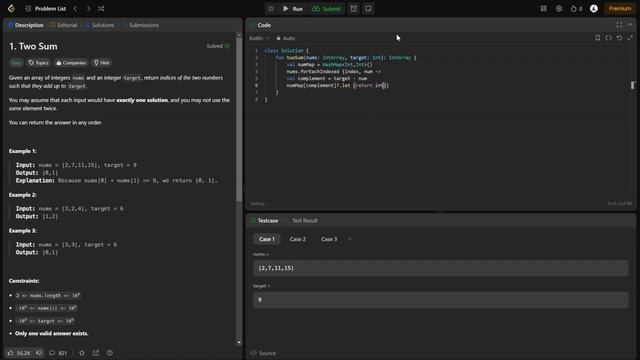
Task: Reveal the Hint tag
Action: click(x=102, y=62)
